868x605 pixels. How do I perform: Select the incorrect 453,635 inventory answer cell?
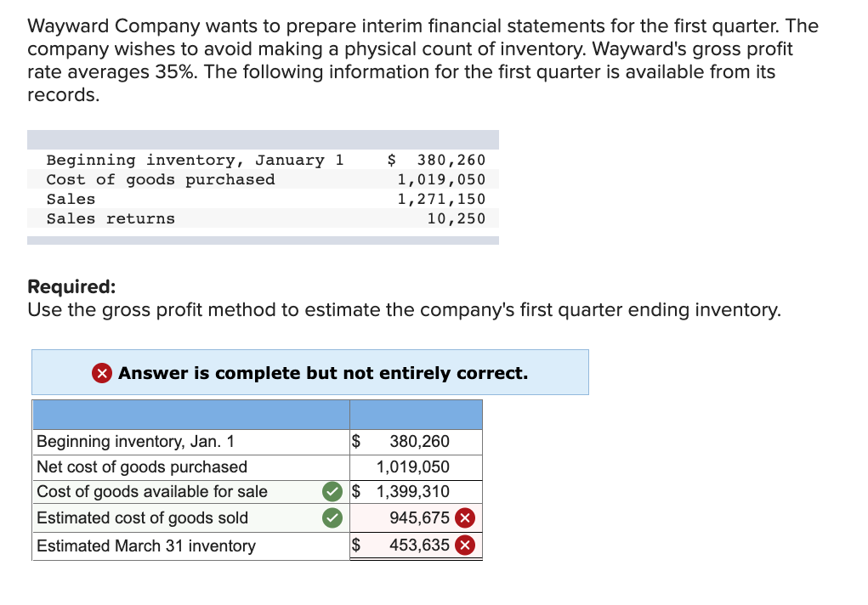point(416,546)
